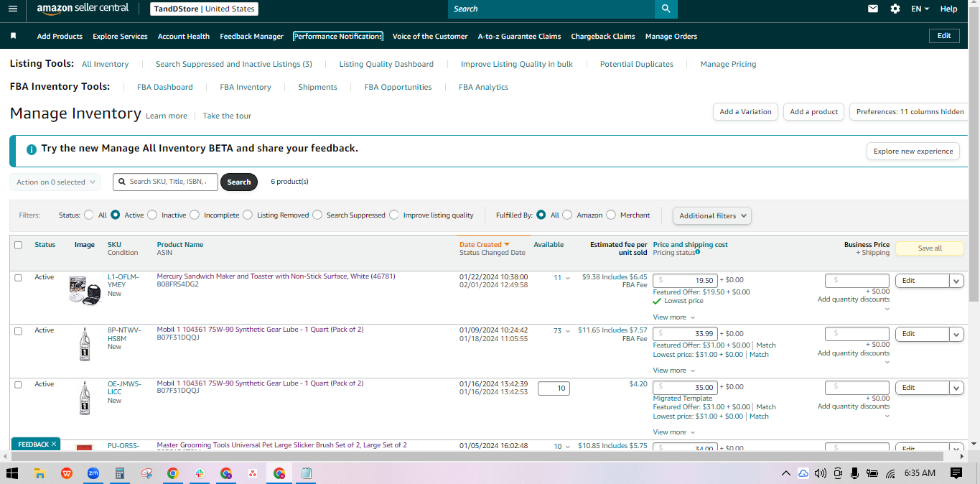Open the Add Products menu item
The height and width of the screenshot is (484, 980).
[x=60, y=36]
